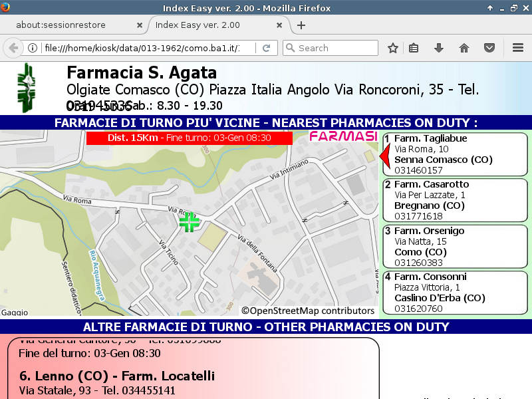532x399 pixels.
Task: Open the OpenStreetMap contributors attribution
Action: tap(308, 311)
